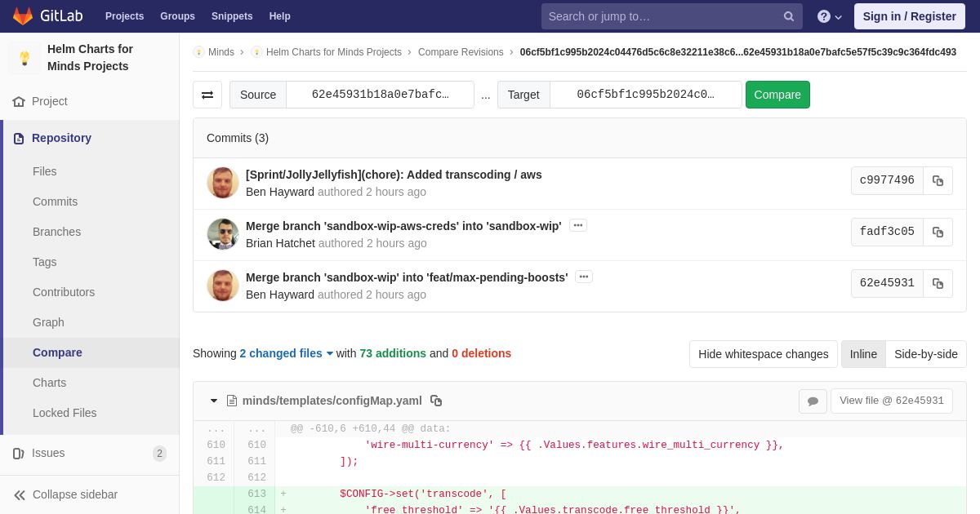Click the Project home icon in the sidebar

pyautogui.click(x=19, y=101)
